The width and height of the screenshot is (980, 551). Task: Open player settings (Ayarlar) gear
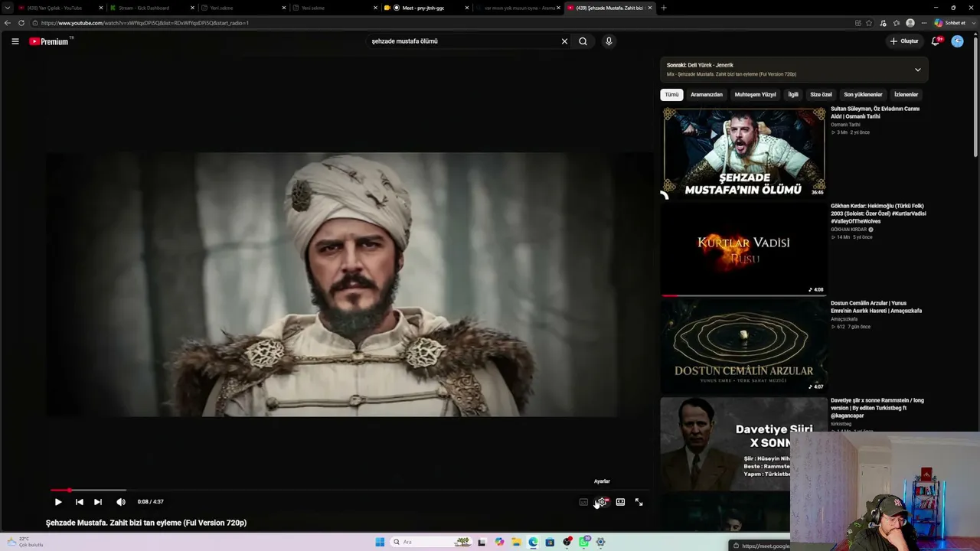[602, 502]
